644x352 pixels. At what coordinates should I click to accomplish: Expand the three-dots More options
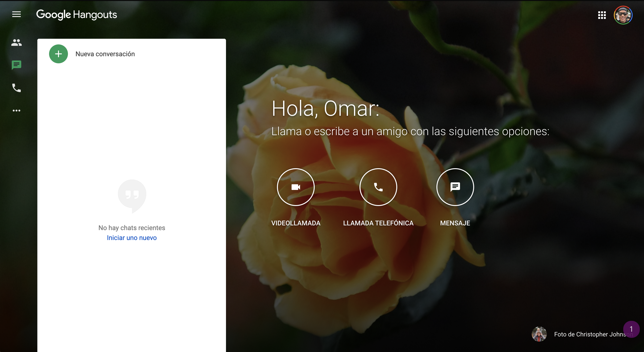tap(17, 110)
